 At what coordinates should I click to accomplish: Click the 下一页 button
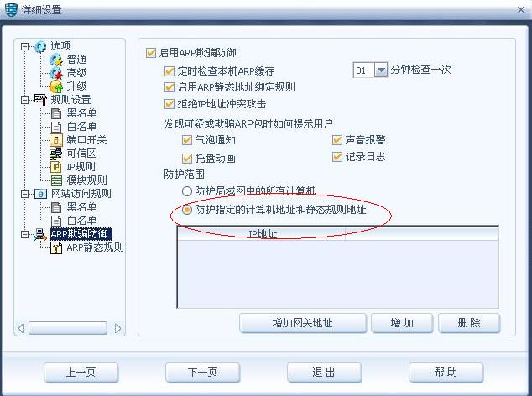202,373
